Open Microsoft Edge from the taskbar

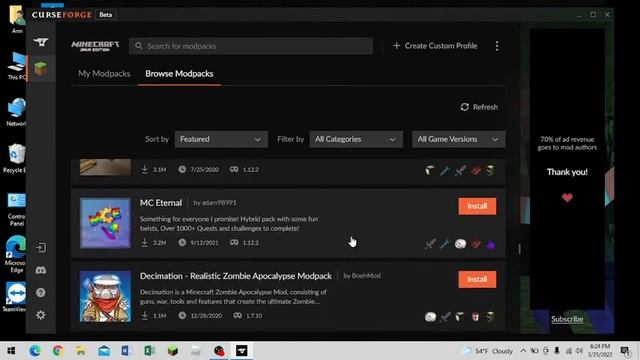pos(35,351)
